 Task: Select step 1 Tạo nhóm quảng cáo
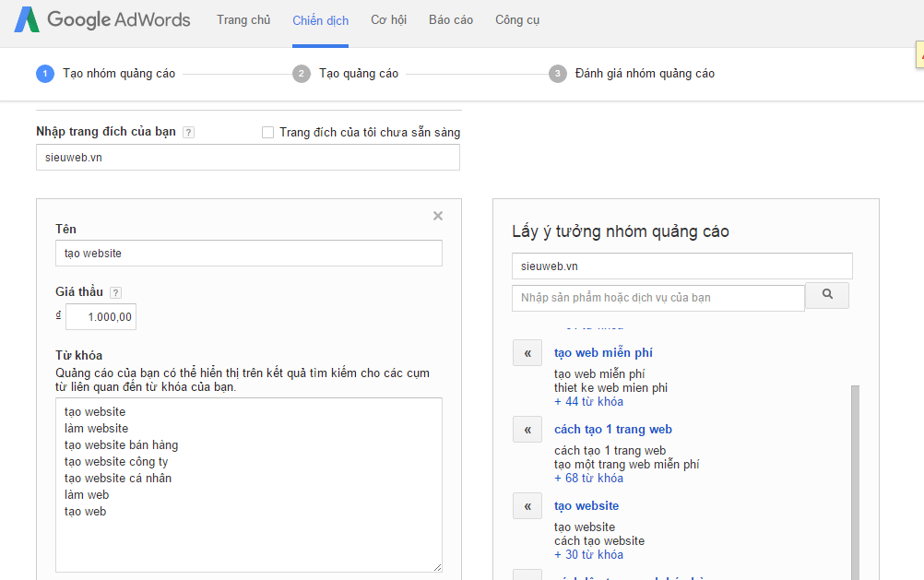106,74
